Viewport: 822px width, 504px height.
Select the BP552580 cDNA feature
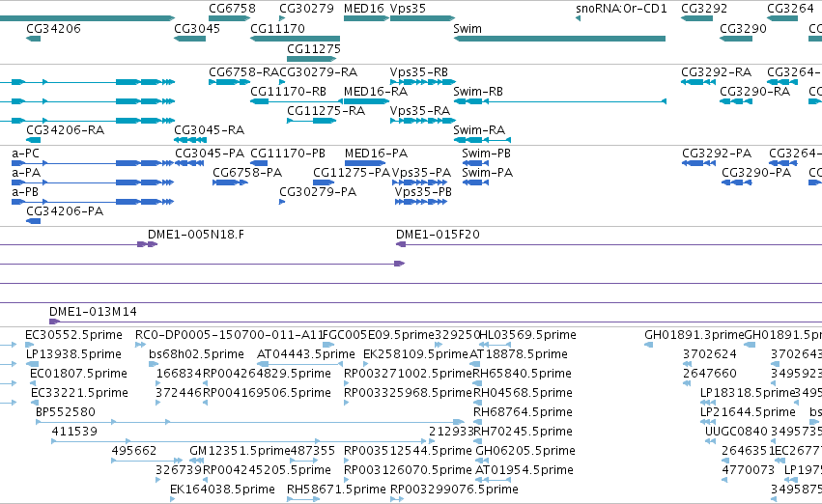[250, 422]
